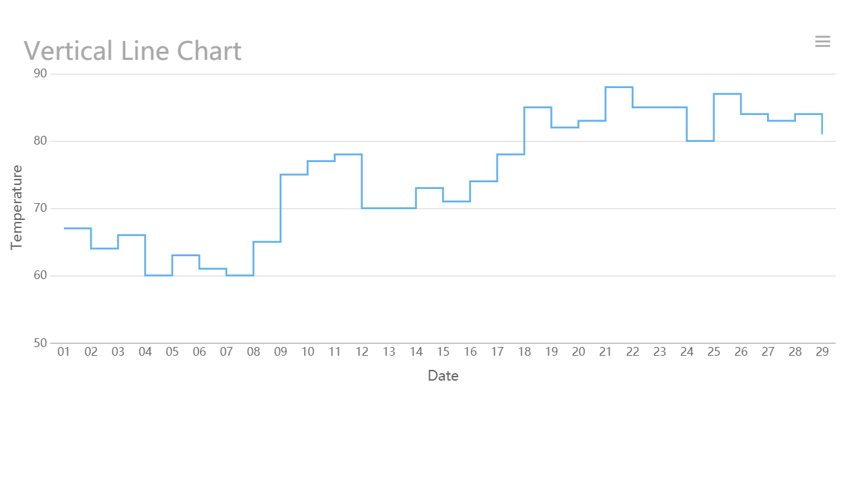Open the chart context menu hamburger icon

822,42
